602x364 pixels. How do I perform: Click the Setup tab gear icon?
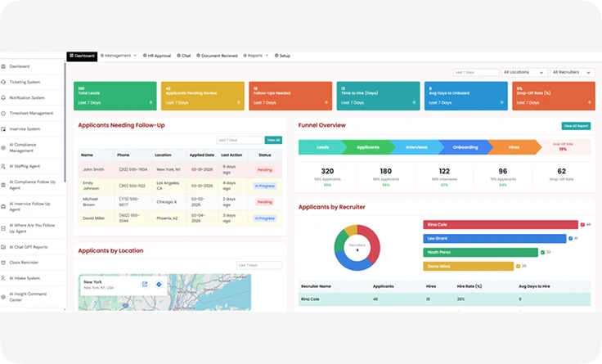tap(276, 56)
